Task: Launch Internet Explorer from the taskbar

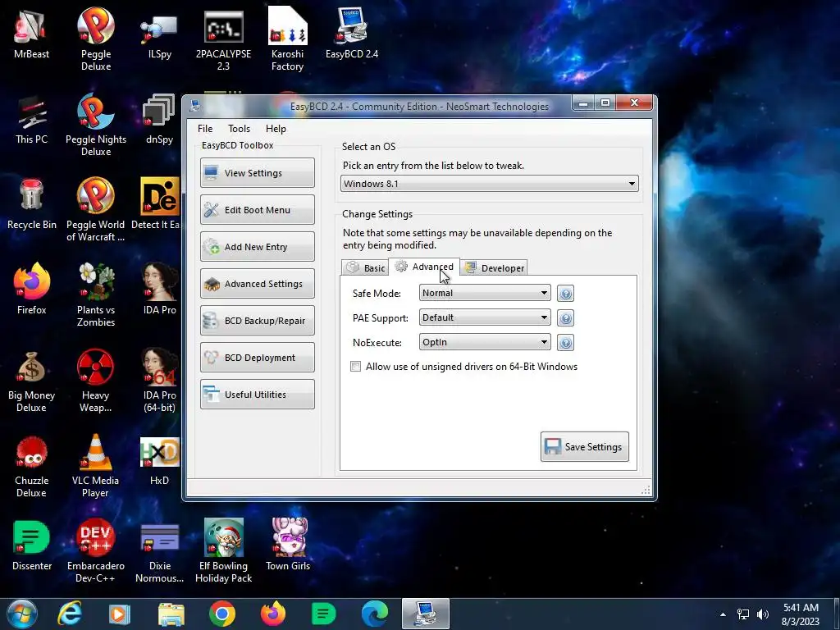Action: click(70, 614)
